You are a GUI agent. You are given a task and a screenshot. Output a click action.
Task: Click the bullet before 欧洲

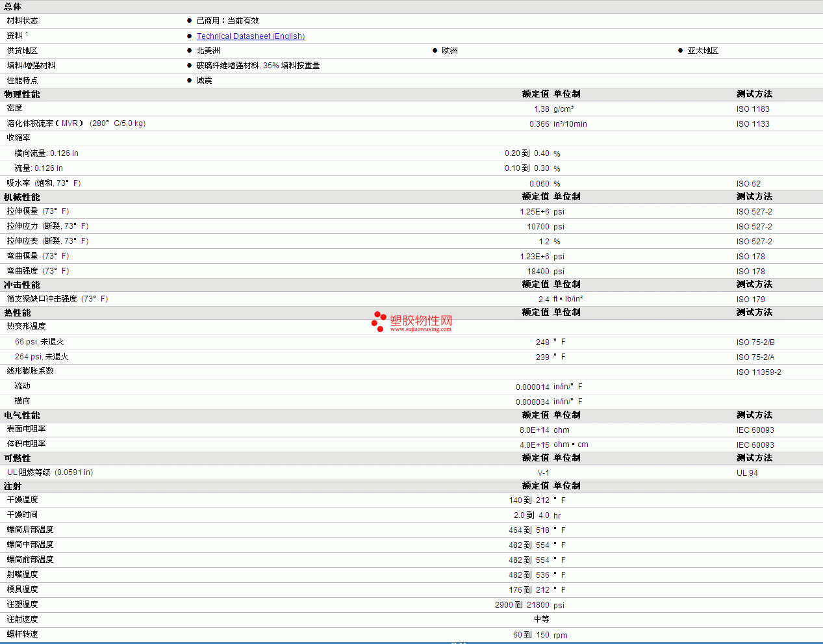pos(435,51)
